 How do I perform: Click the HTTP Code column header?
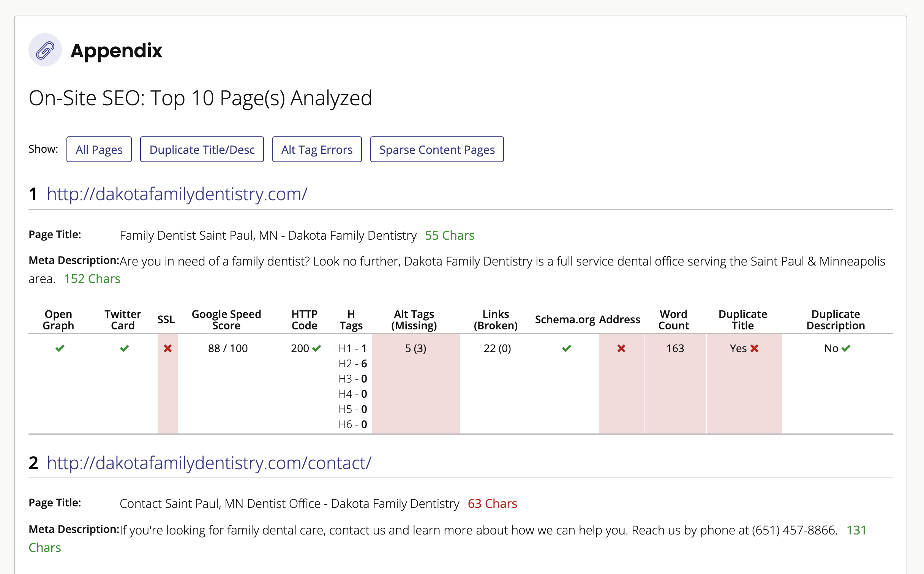[304, 320]
